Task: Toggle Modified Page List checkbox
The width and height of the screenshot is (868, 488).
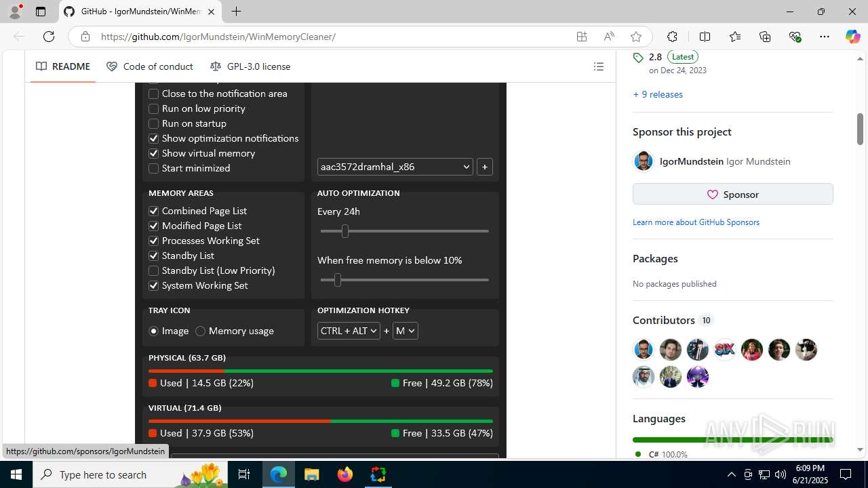Action: pos(154,226)
